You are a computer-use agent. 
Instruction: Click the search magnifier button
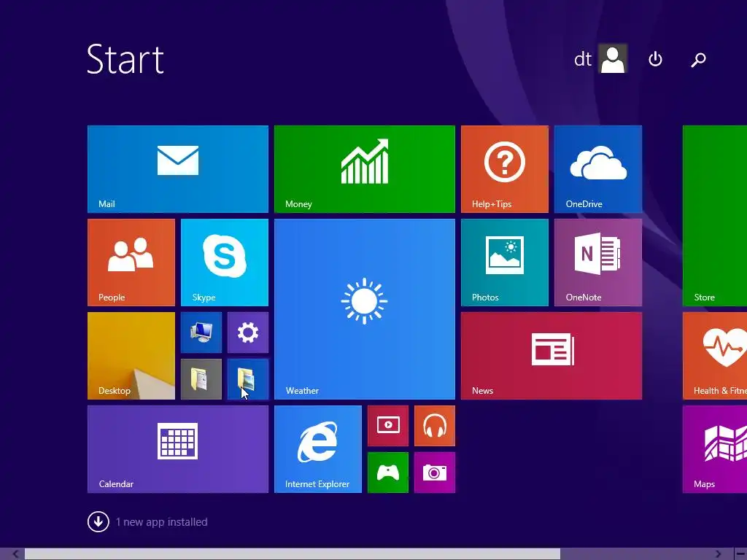click(x=698, y=60)
